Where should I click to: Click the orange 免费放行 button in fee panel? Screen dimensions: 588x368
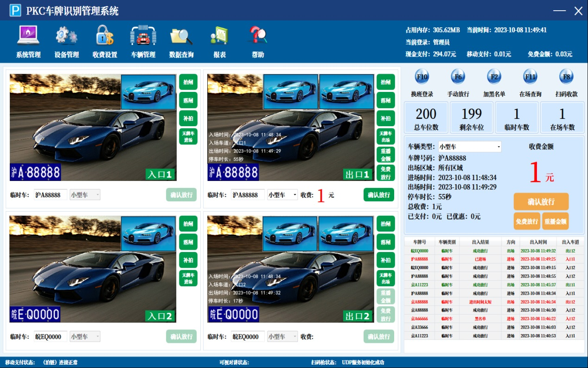tap(526, 221)
